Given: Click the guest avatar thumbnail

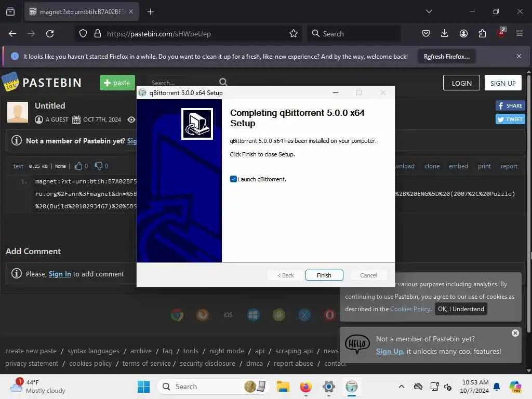Looking at the screenshot, I should tap(18, 112).
